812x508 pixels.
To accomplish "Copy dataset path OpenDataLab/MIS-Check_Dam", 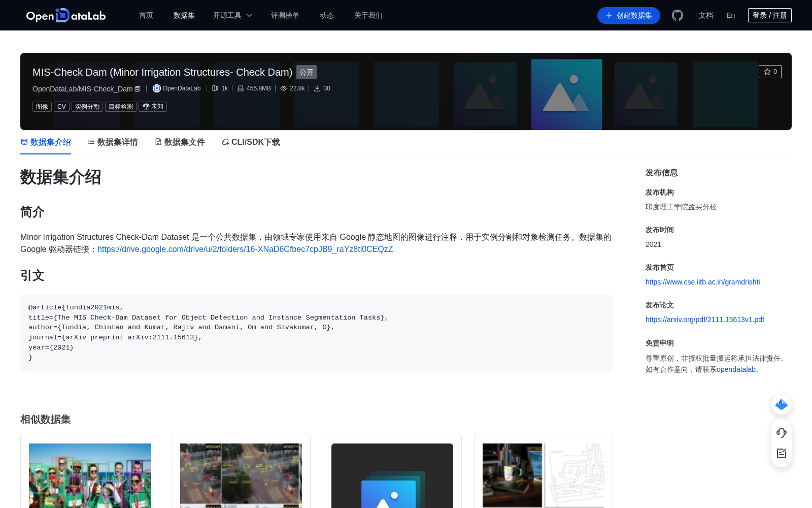I will (x=138, y=89).
